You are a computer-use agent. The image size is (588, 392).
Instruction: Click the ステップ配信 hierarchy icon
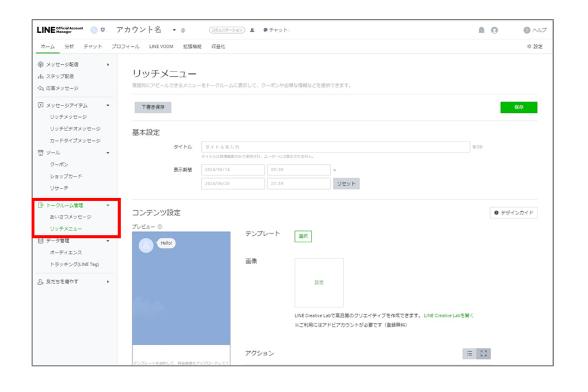click(40, 76)
